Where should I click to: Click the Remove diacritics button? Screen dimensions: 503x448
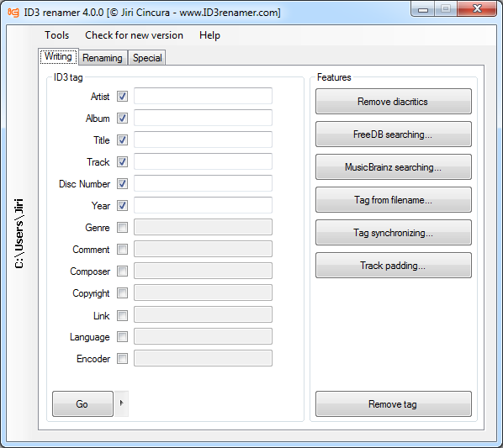(x=394, y=101)
